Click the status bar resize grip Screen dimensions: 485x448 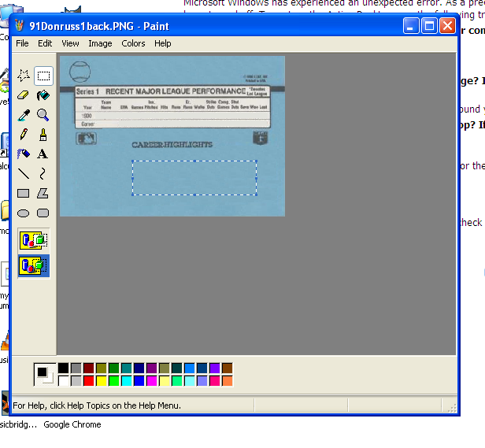(x=452, y=408)
